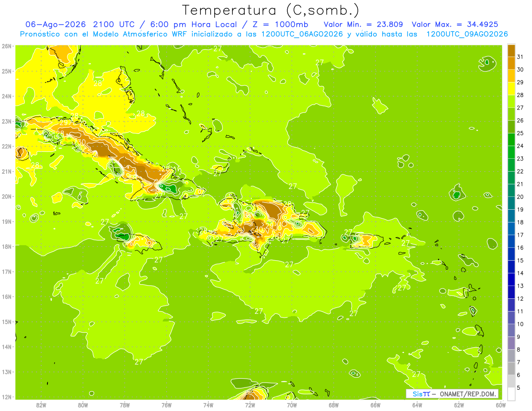This screenshot has height=411, width=532.
Task: Click the '20N' latitude axis label
Action: click(7, 196)
